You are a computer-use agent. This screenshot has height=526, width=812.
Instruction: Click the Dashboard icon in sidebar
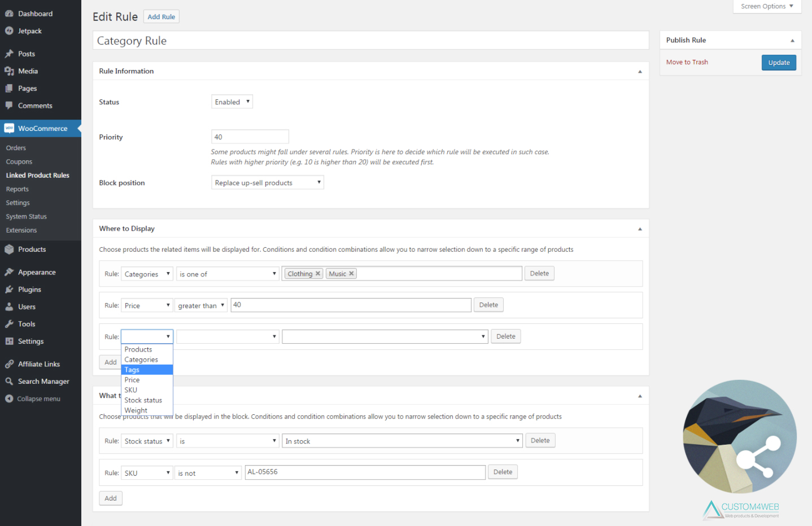[9, 14]
